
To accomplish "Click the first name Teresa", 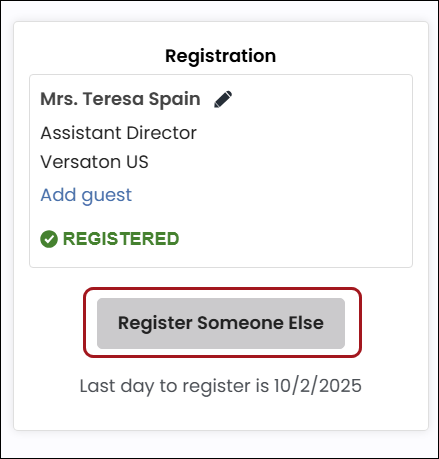I will (x=113, y=99).
